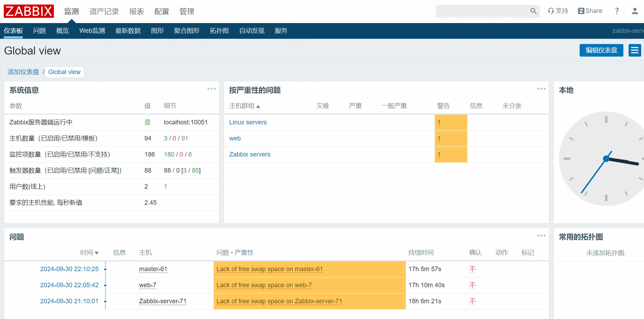This screenshot has height=319, width=644.
Task: Select the 仪表板 submenu tab
Action: (x=13, y=31)
